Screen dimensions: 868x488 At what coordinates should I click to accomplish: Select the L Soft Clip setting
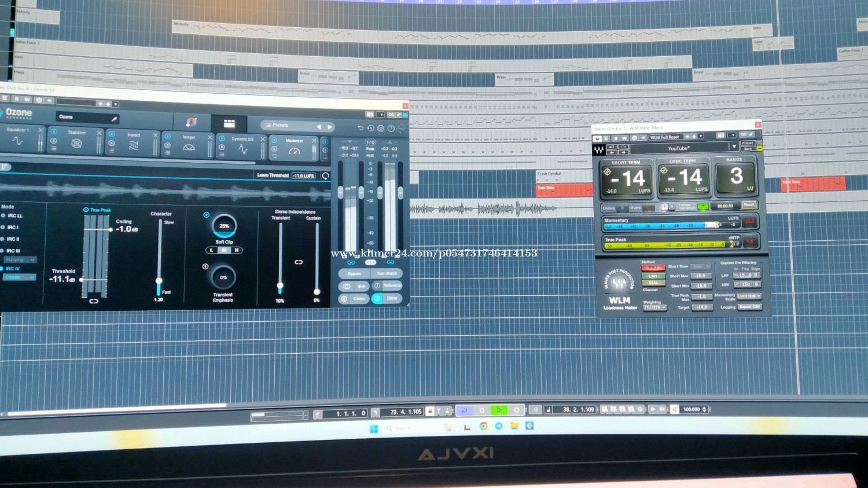[211, 250]
